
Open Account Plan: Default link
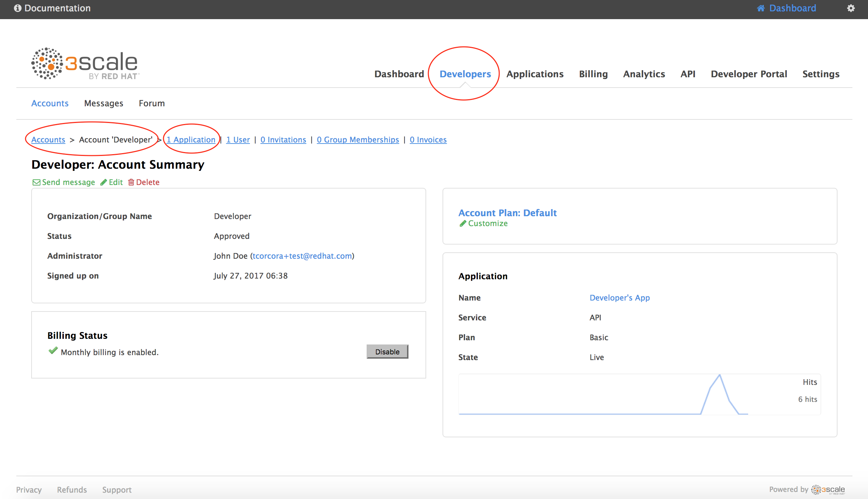click(x=507, y=213)
